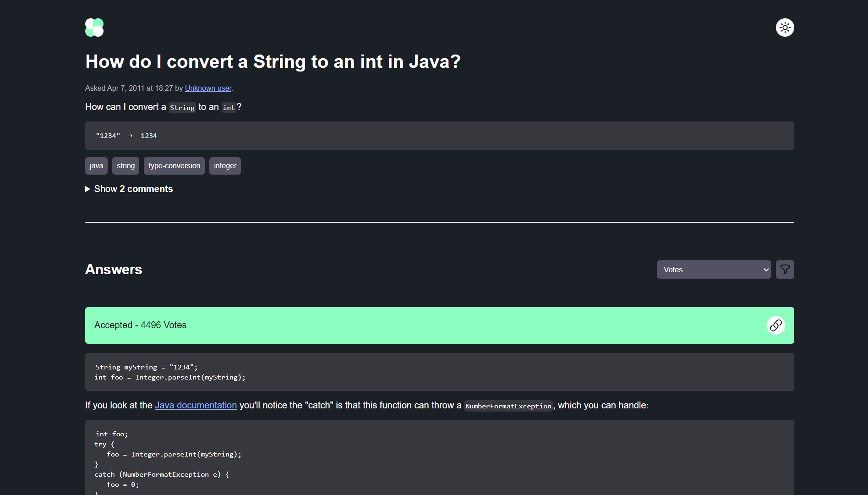Open the Unknown user profile link
This screenshot has width=868, height=495.
208,88
